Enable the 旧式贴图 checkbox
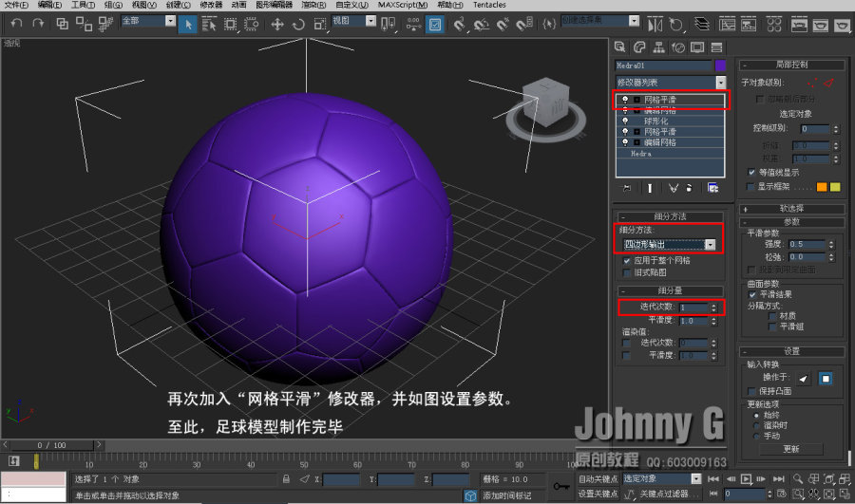855x504 pixels. click(x=627, y=273)
